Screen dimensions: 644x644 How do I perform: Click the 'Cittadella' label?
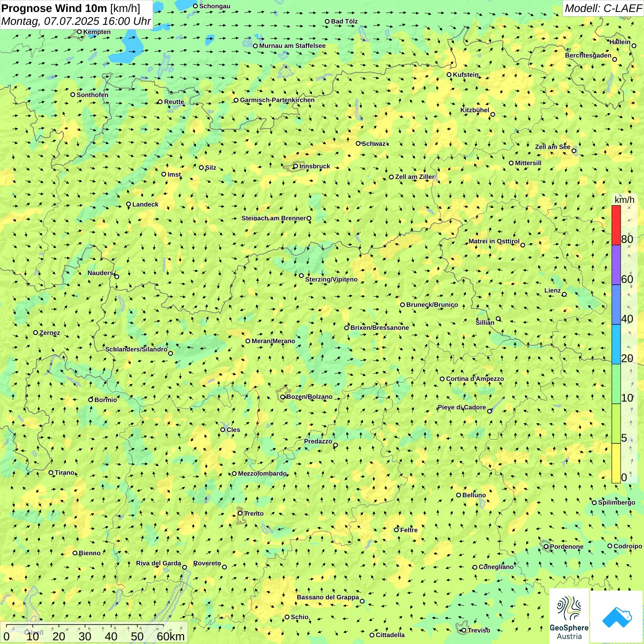pyautogui.click(x=390, y=635)
